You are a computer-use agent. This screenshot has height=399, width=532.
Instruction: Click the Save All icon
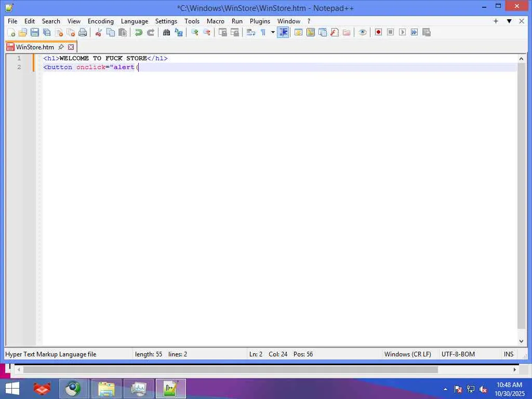[x=47, y=33]
